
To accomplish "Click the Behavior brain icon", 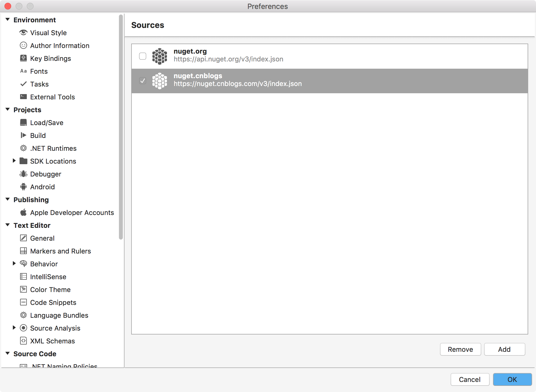I will click(23, 264).
